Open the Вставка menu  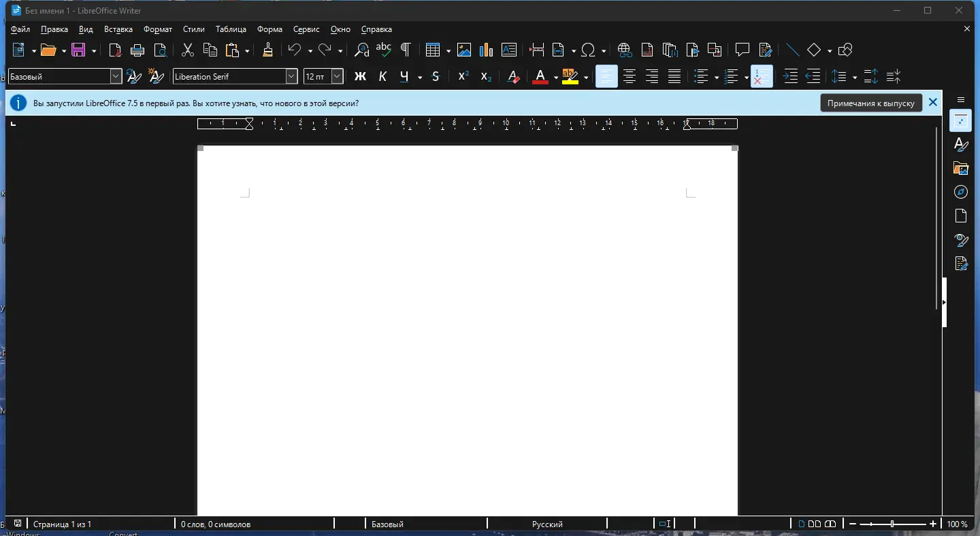pos(118,29)
